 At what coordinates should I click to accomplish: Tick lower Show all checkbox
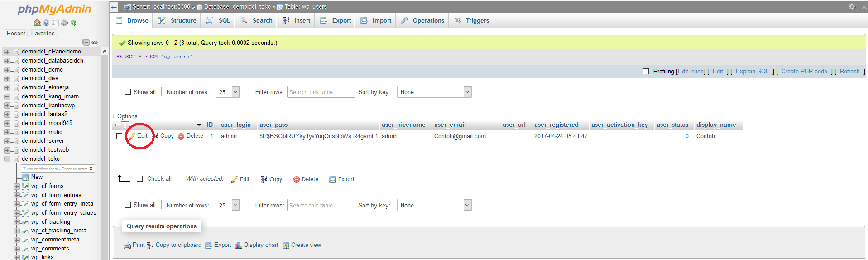click(x=128, y=205)
